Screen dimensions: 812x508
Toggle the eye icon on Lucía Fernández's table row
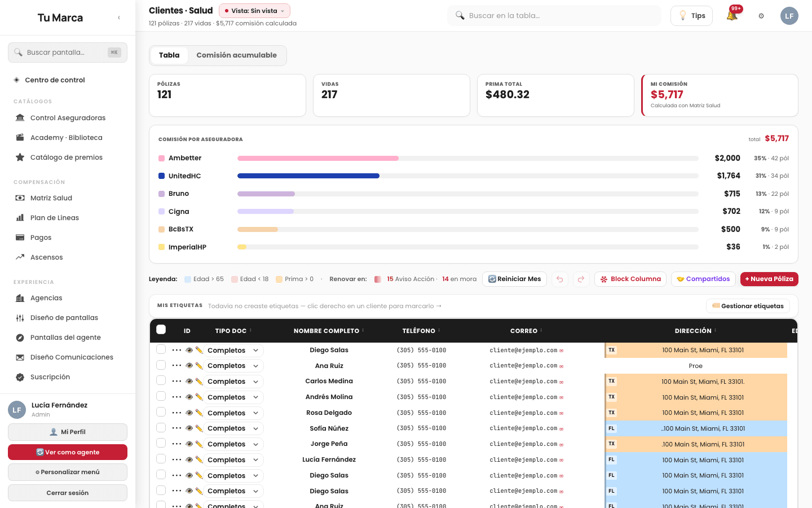coord(189,460)
